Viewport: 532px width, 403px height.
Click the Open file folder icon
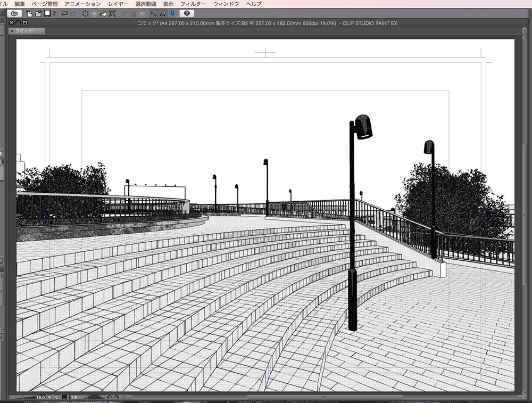(x=38, y=14)
